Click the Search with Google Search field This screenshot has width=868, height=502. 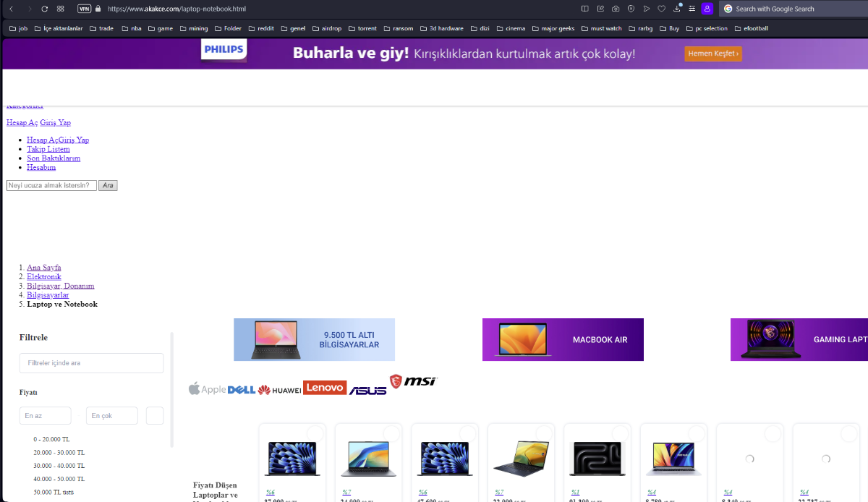click(794, 9)
